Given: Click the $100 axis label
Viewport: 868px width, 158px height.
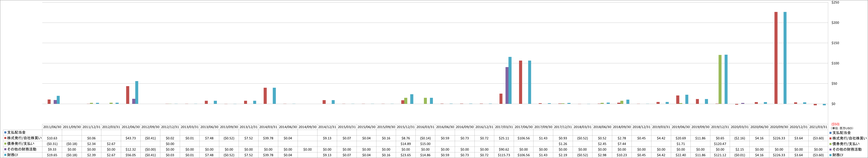Looking at the screenshot, I should tap(835, 63).
